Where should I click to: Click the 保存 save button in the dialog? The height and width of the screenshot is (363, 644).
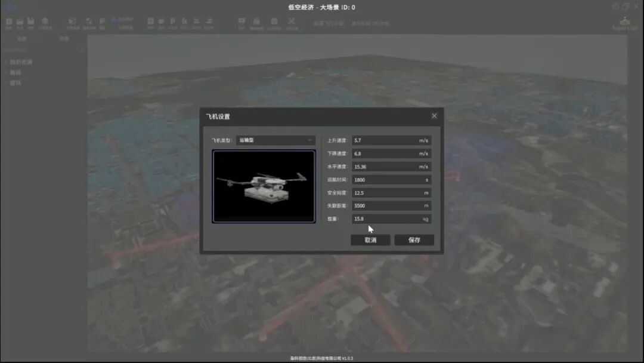pyautogui.click(x=414, y=240)
